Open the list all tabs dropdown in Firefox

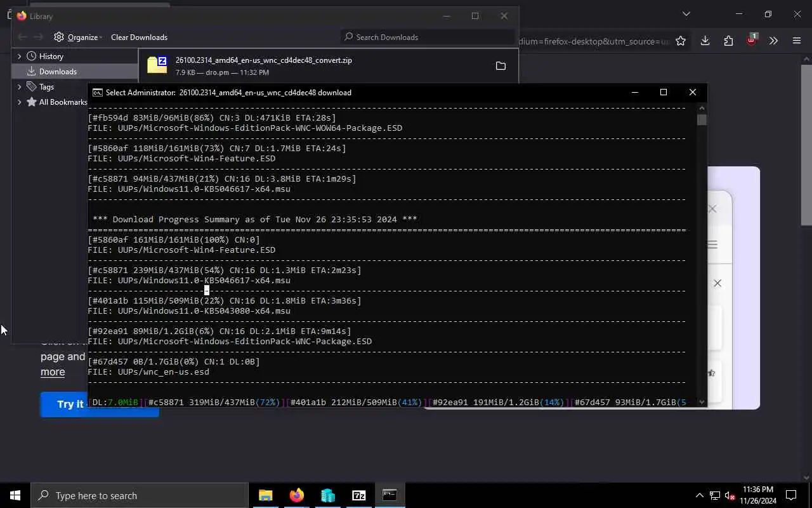(686, 14)
